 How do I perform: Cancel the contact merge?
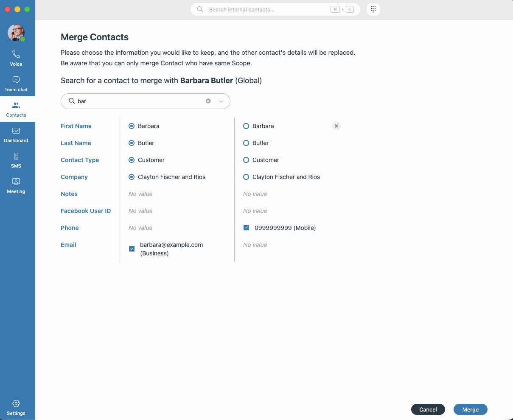[428, 409]
